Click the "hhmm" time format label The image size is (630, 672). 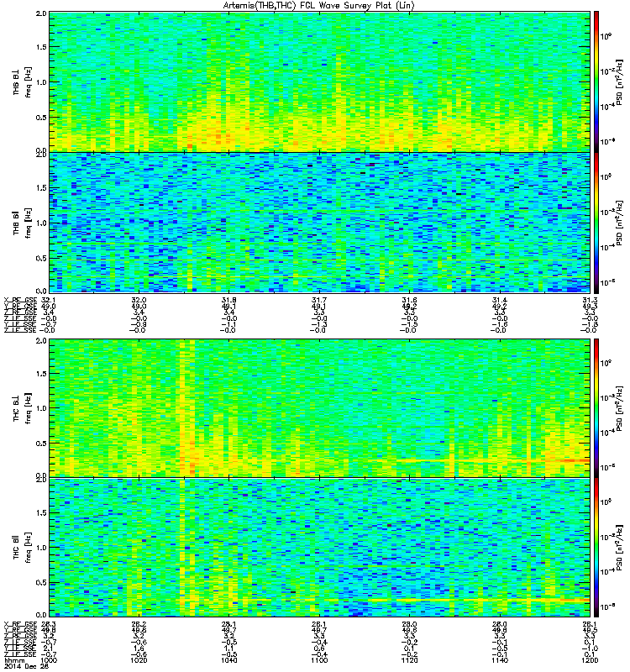14,660
